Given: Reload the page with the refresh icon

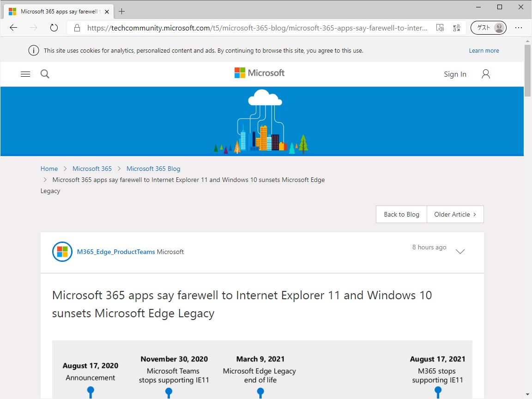Looking at the screenshot, I should (54, 28).
